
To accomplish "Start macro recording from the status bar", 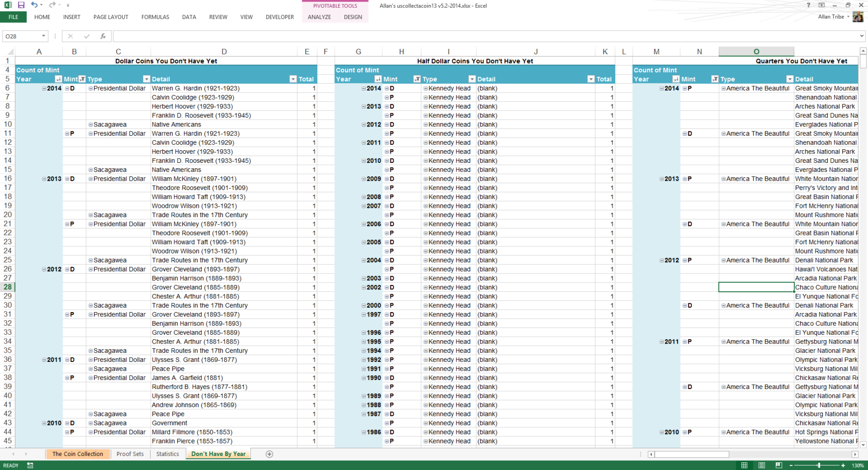I will click(x=30, y=466).
